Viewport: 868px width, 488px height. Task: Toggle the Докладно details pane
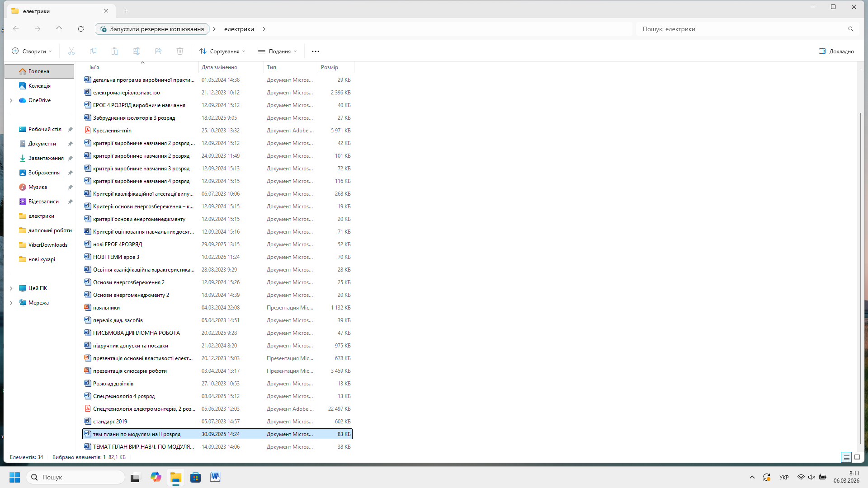click(x=836, y=51)
